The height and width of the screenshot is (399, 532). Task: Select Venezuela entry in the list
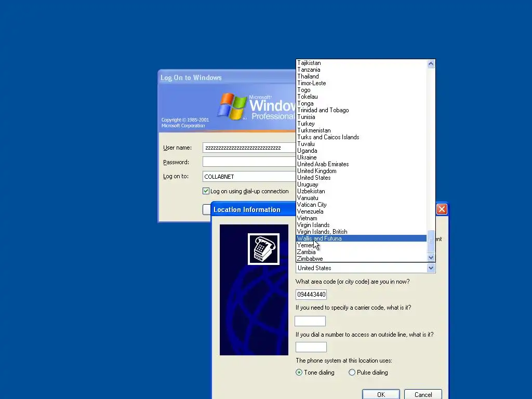(x=362, y=211)
